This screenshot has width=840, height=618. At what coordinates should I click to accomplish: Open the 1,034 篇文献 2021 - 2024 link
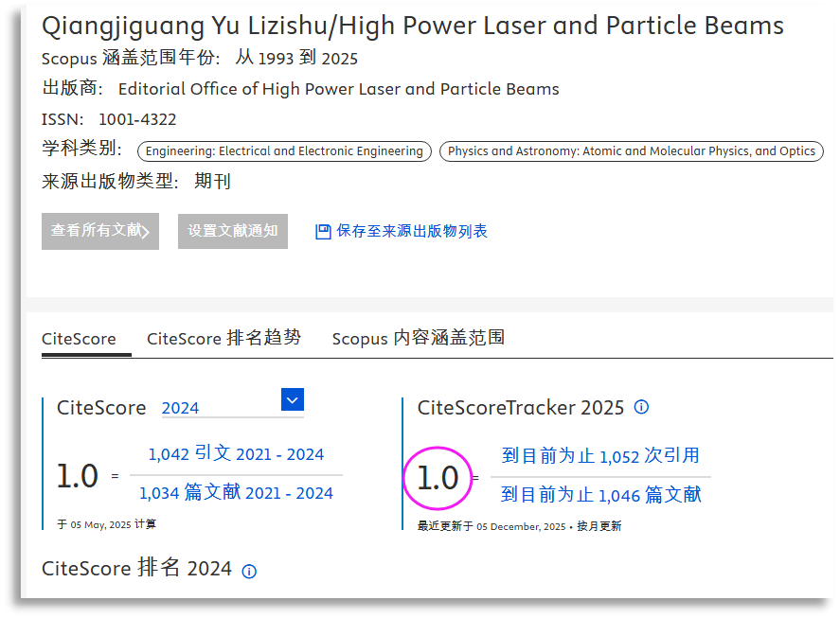click(236, 493)
